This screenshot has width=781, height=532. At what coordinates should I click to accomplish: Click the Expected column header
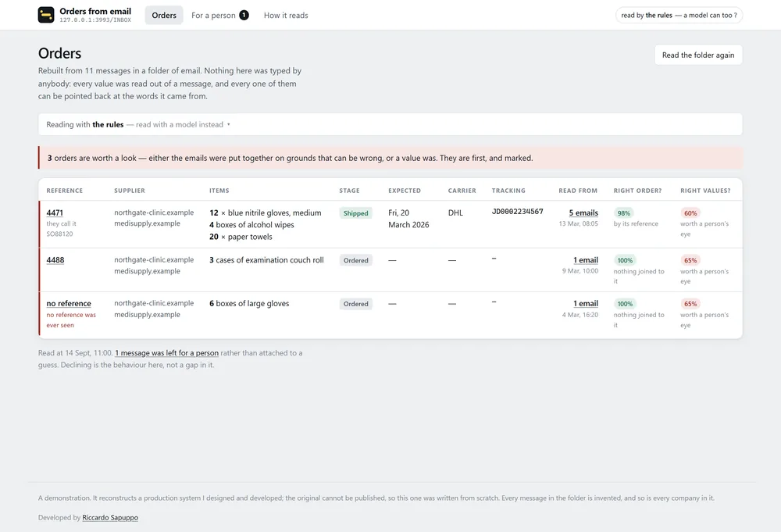[405, 191]
